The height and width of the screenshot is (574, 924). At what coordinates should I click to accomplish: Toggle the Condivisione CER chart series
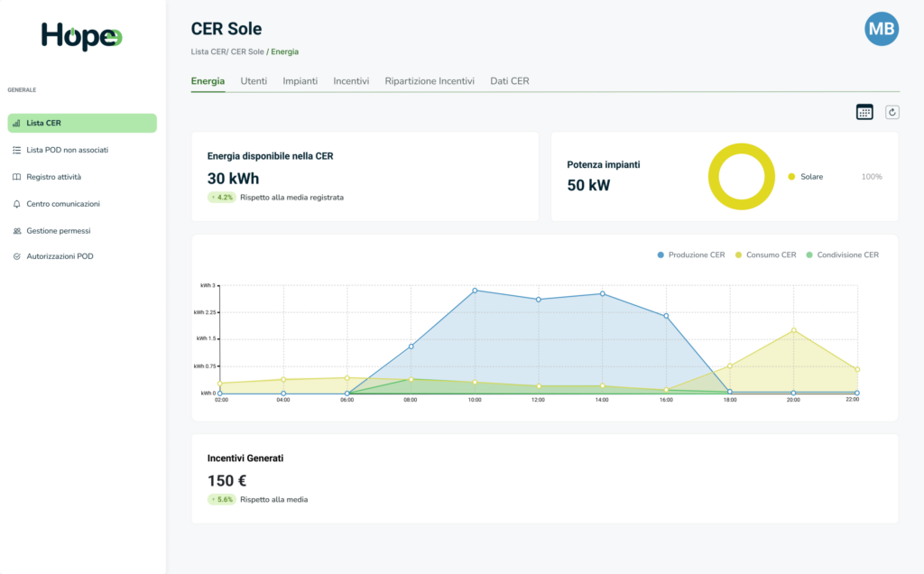click(x=841, y=255)
